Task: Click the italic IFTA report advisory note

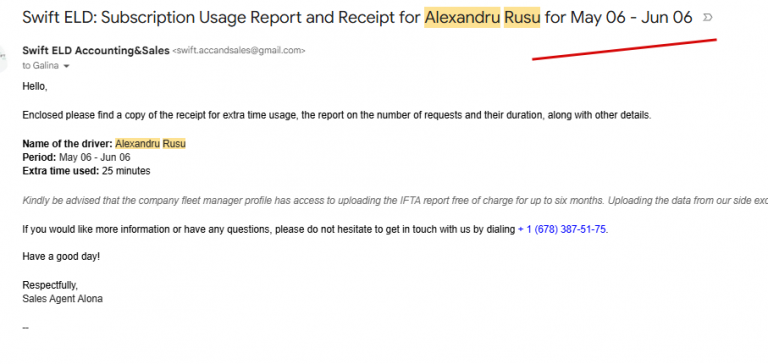Action: click(395, 200)
